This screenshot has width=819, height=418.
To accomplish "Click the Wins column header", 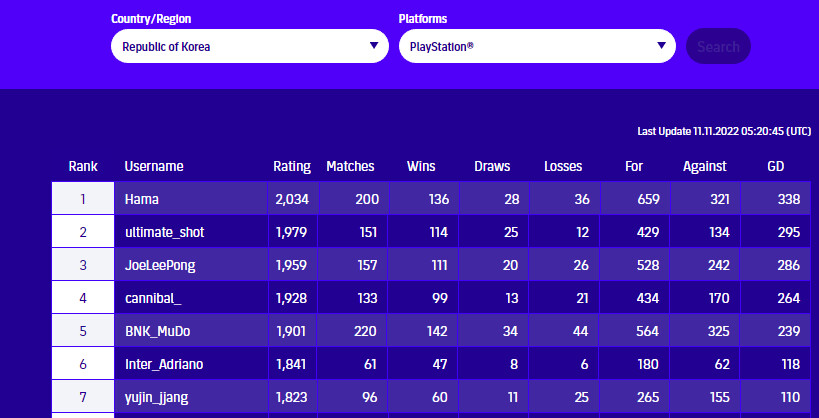I will pos(421,166).
